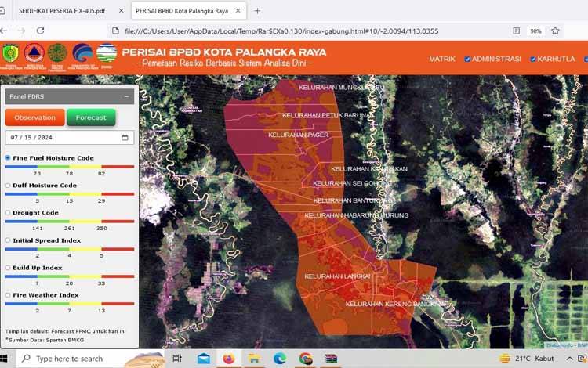Screen dimensions: 588x368
Task: Launch Microsoft Edge from the taskbar
Action: (280, 359)
